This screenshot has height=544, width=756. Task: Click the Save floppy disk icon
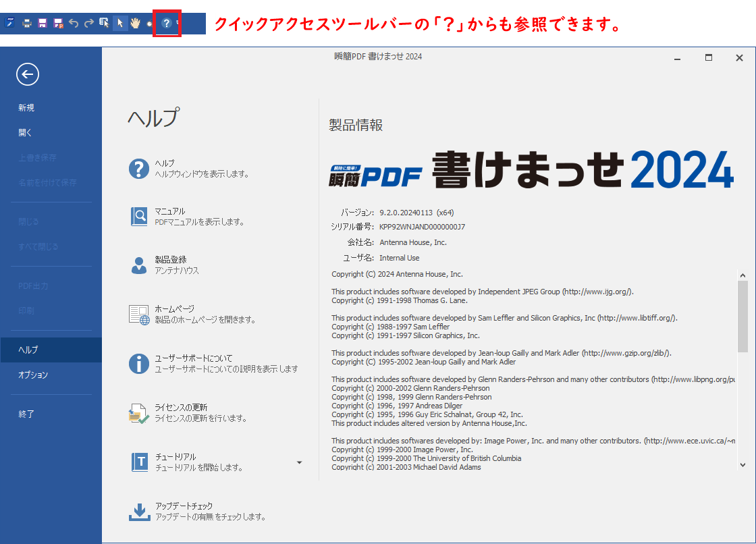pos(43,23)
